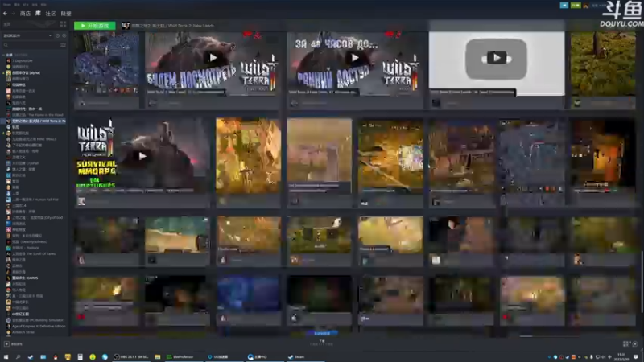Screen dimensions: 644x362
Task: Click the taskbar clock
Action: coord(621,357)
